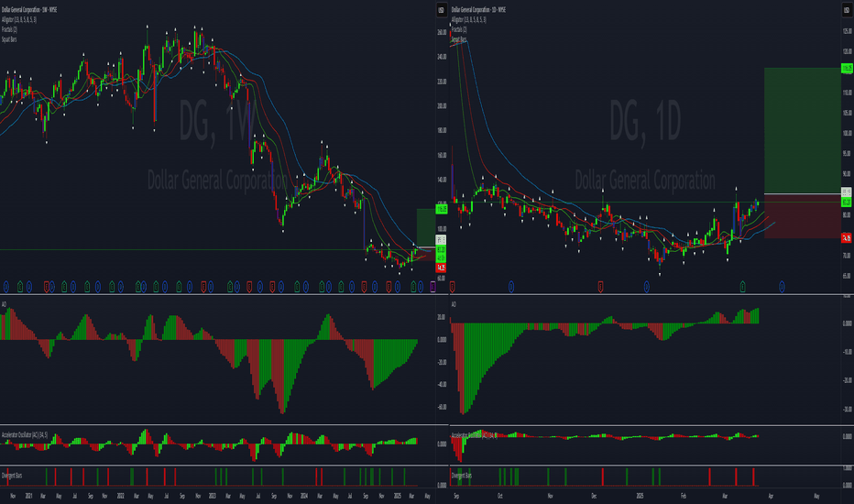Image resolution: width=854 pixels, height=504 pixels.
Task: Click the 65.00 price level on daily axis
Action: pos(847,276)
